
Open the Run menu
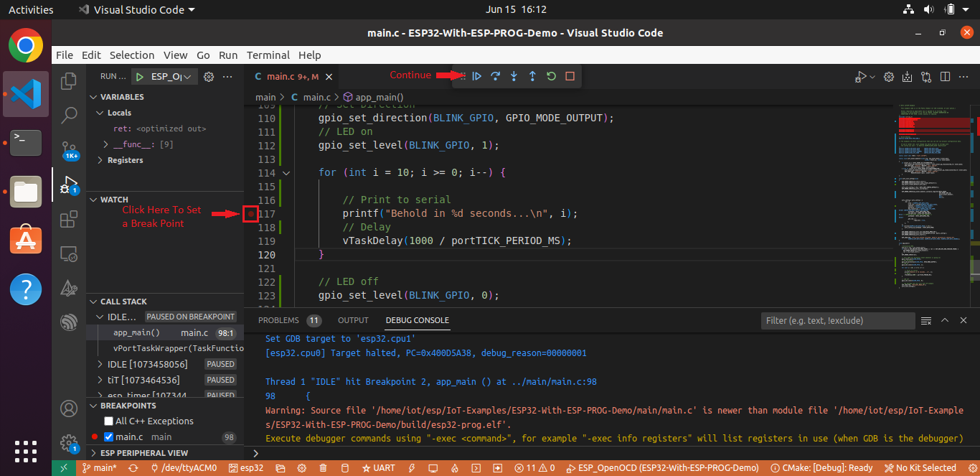tap(228, 55)
